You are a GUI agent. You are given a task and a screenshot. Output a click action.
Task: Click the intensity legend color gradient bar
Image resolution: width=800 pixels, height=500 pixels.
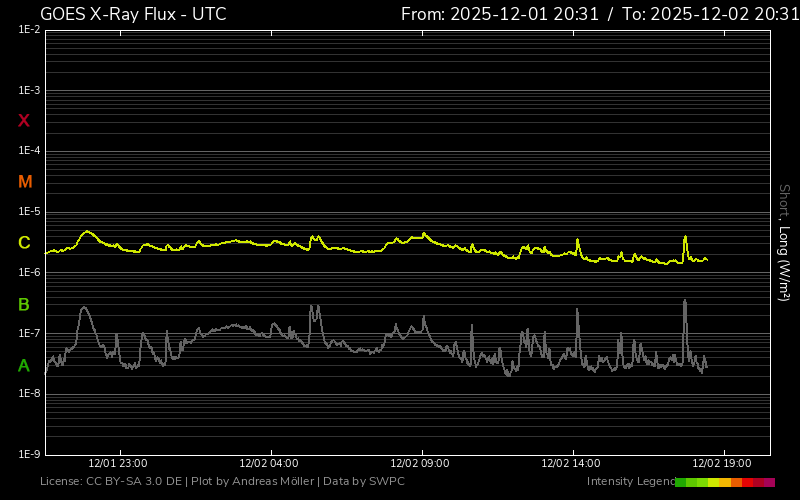[x=724, y=482]
